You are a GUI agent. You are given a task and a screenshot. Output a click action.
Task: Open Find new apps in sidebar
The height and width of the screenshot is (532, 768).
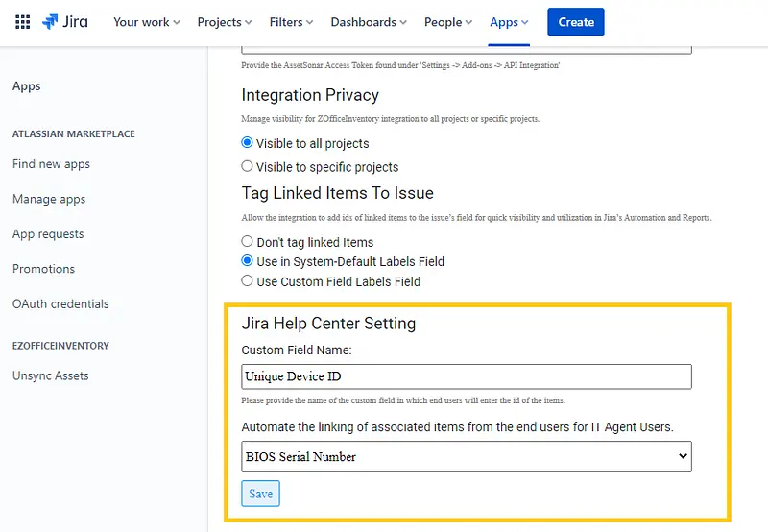point(52,164)
